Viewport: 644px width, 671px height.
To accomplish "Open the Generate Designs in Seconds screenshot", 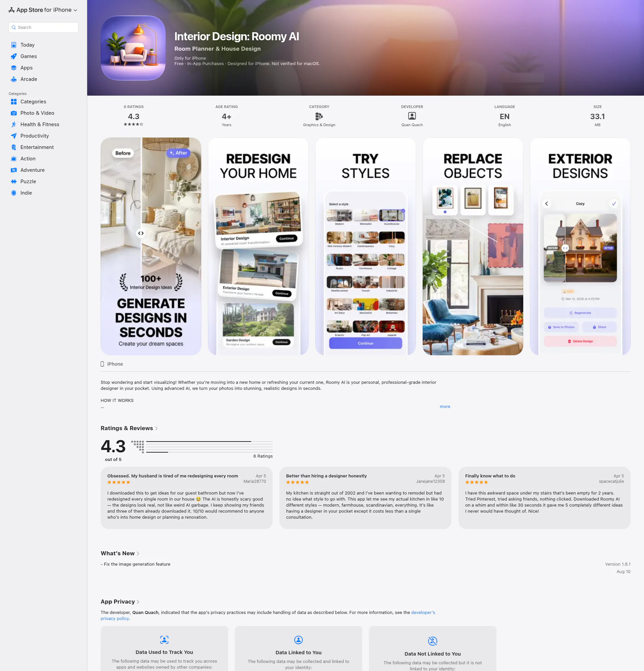I will point(151,247).
